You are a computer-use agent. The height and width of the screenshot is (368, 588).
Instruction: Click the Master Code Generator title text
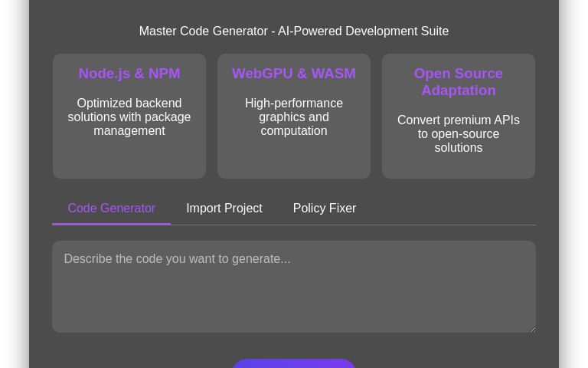[294, 31]
